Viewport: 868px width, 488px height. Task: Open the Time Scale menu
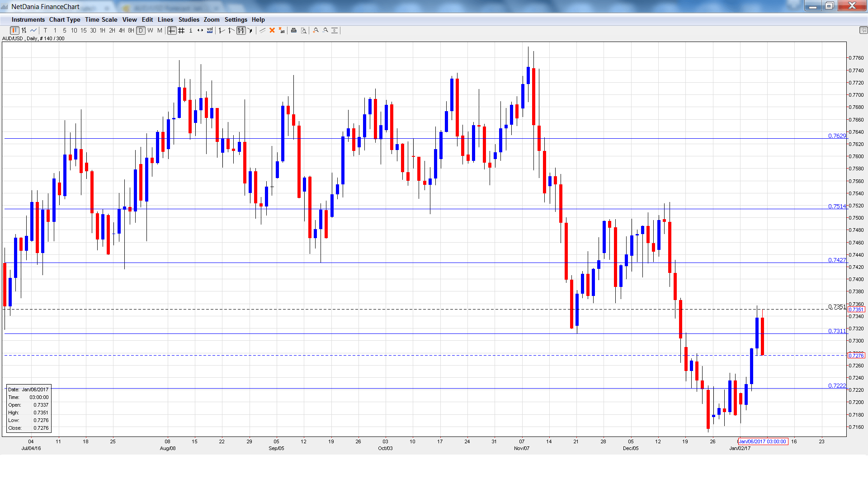click(101, 19)
